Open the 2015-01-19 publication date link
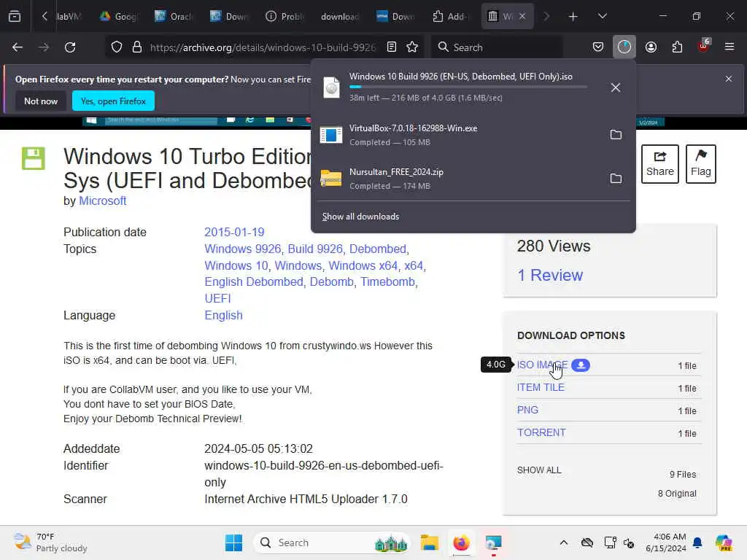Viewport: 747px width, 560px height. pos(234,232)
